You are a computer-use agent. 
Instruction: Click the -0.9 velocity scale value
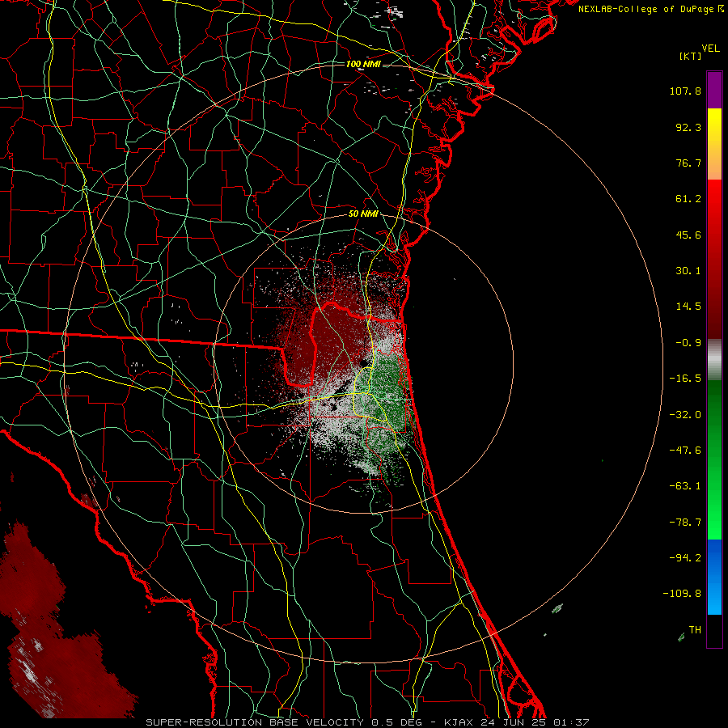tap(688, 343)
